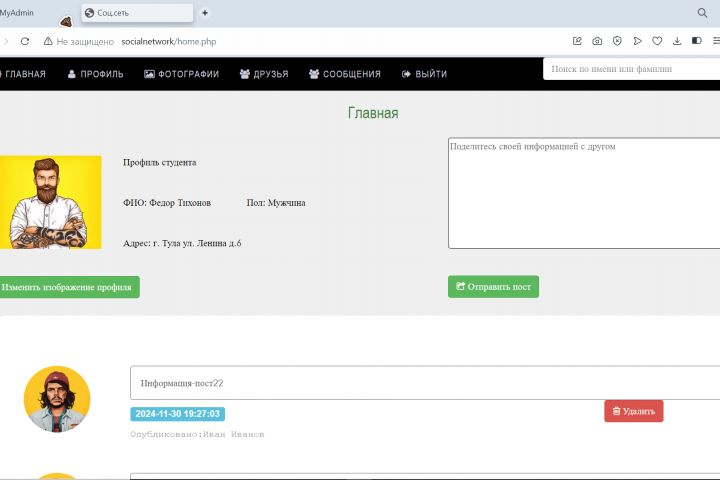The width and height of the screenshot is (720, 480).
Task: Open the easy setup menu icon
Action: click(x=716, y=41)
